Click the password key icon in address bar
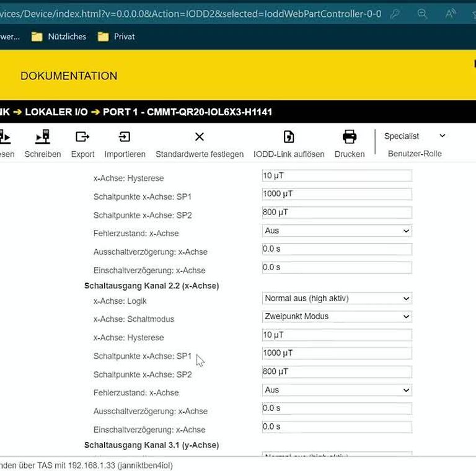 click(394, 14)
